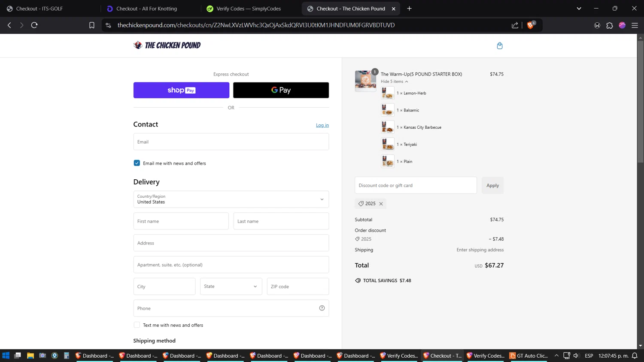The height and width of the screenshot is (362, 644).
Task: Click the Balsamic product thumbnail
Action: pos(387,110)
